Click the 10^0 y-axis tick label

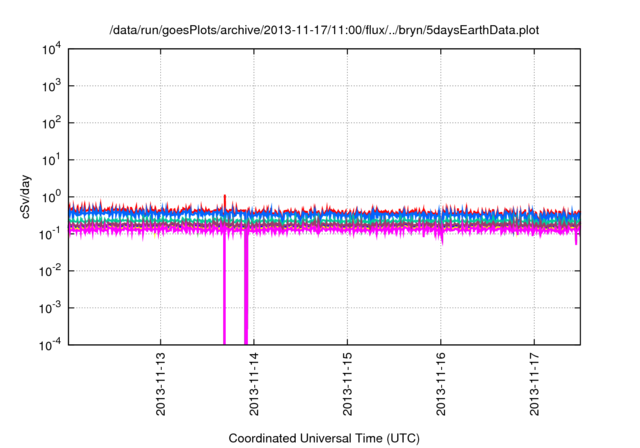coord(51,197)
